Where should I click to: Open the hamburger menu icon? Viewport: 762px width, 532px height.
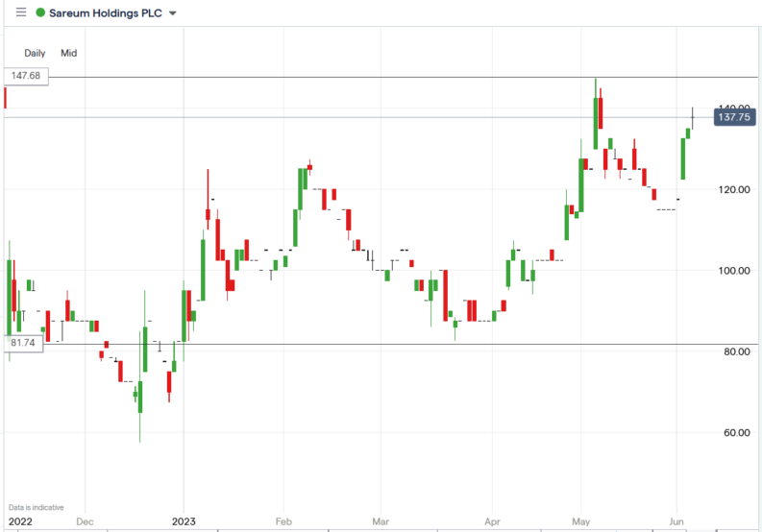point(21,13)
